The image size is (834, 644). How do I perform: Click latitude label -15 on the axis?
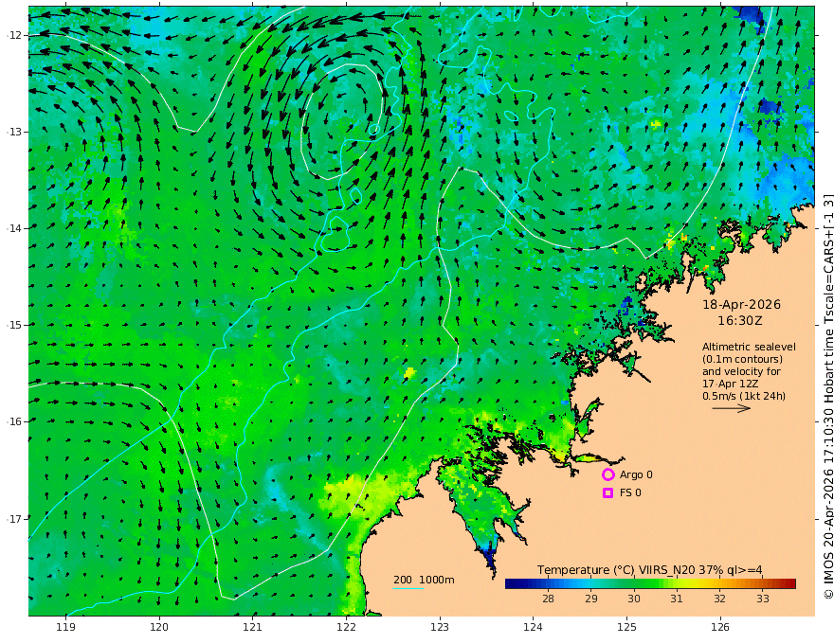(14, 325)
